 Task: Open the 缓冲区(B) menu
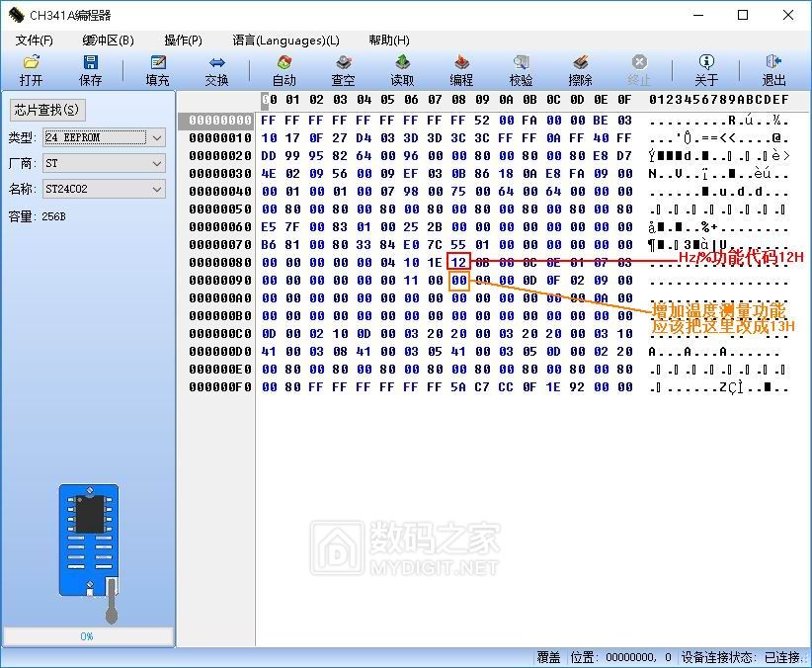coord(108,41)
